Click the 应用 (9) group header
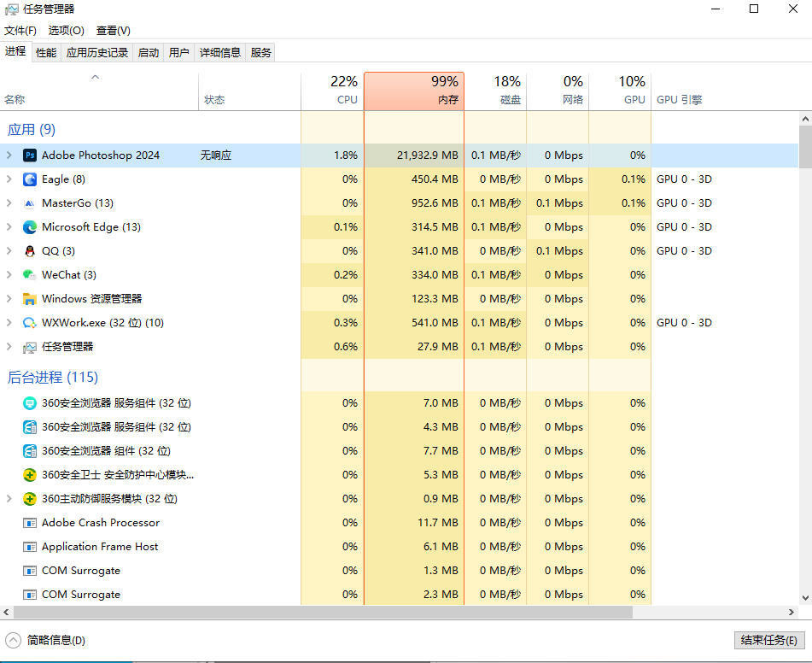 point(32,130)
